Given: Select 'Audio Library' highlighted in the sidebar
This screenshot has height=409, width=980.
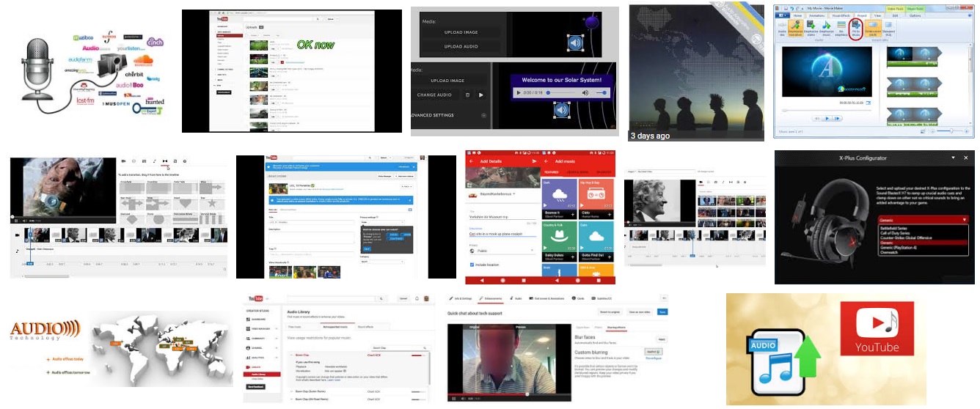Looking at the screenshot, I should coord(262,375).
